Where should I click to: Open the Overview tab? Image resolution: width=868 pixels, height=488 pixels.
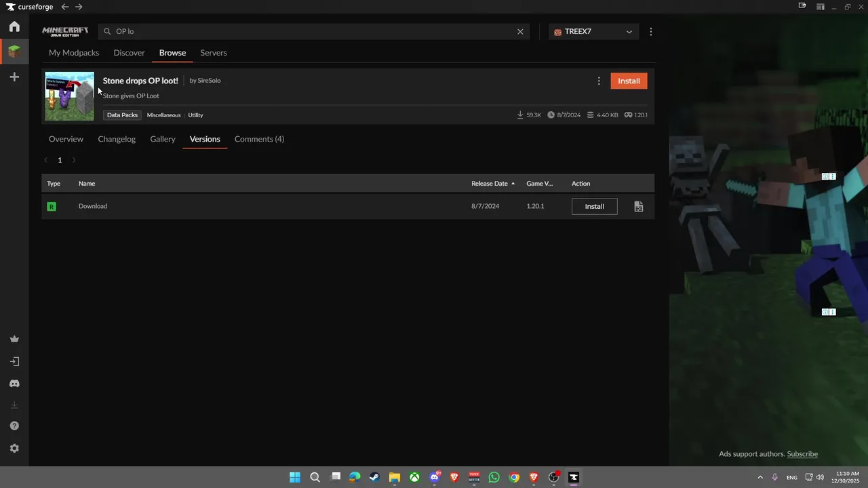click(x=66, y=139)
